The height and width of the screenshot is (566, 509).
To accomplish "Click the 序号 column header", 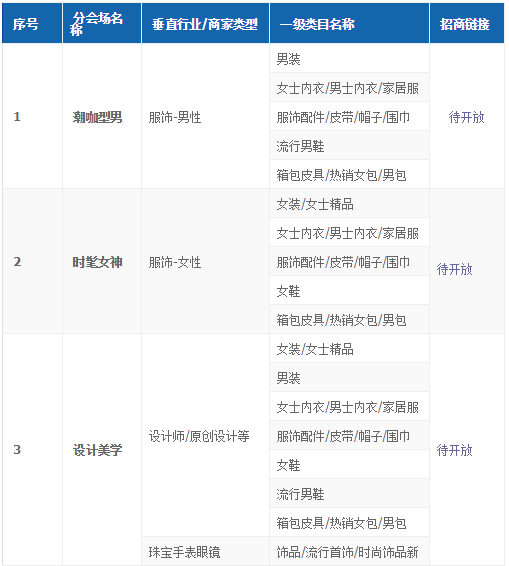I will click(x=32, y=23).
